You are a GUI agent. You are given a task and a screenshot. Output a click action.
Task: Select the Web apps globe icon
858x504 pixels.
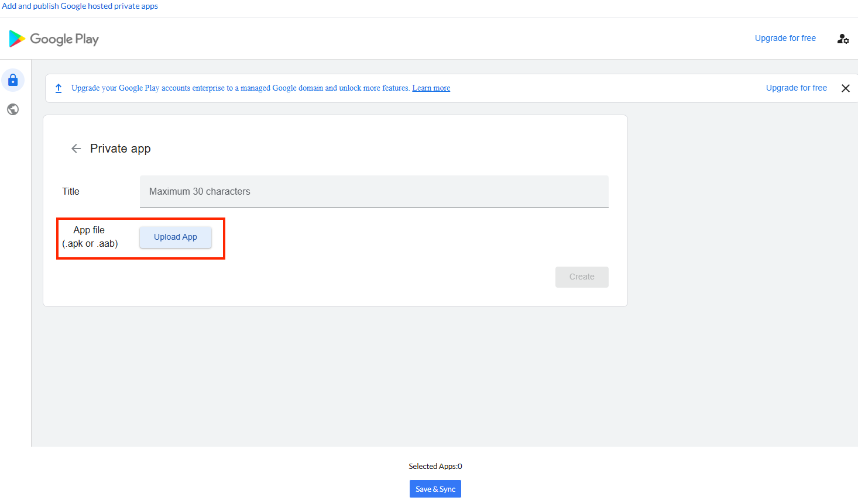point(13,109)
